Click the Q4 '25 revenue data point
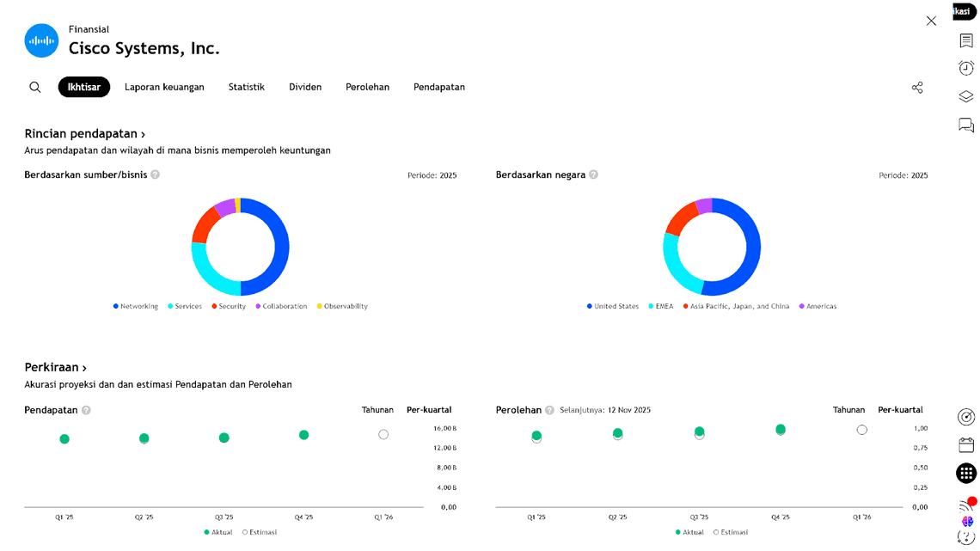This screenshot has height=551, width=980. [x=303, y=435]
